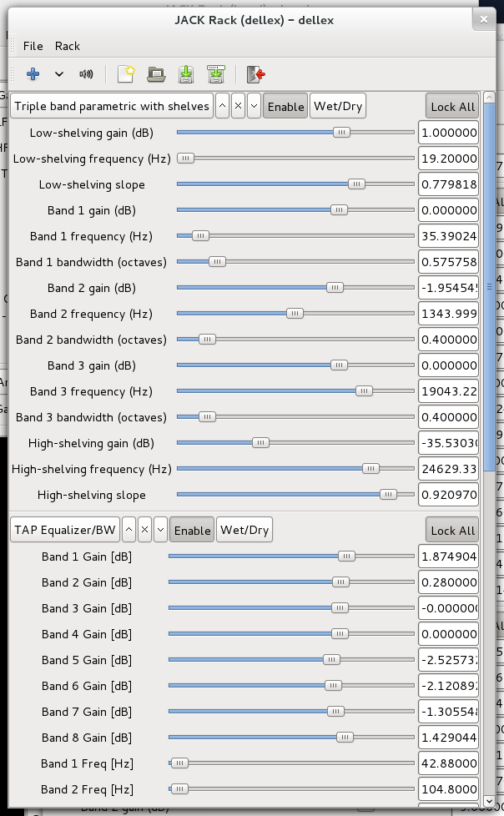
Task: Move TAP Equalizer/BW plugin up
Action: coord(129,530)
